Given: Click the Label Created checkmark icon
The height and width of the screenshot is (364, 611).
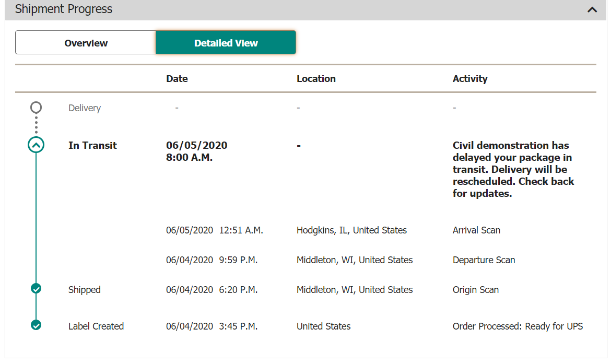Looking at the screenshot, I should click(x=36, y=325).
